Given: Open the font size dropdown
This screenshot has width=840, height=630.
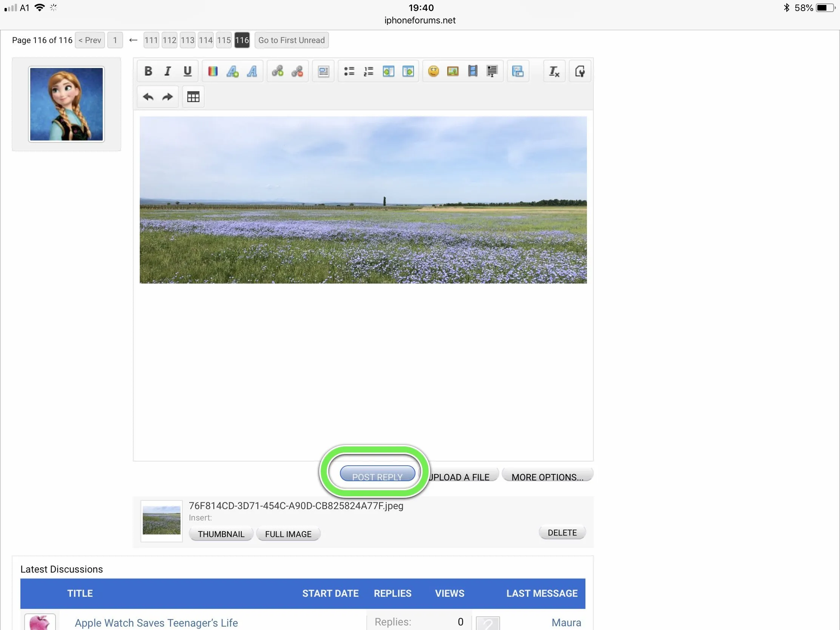Looking at the screenshot, I should click(232, 71).
